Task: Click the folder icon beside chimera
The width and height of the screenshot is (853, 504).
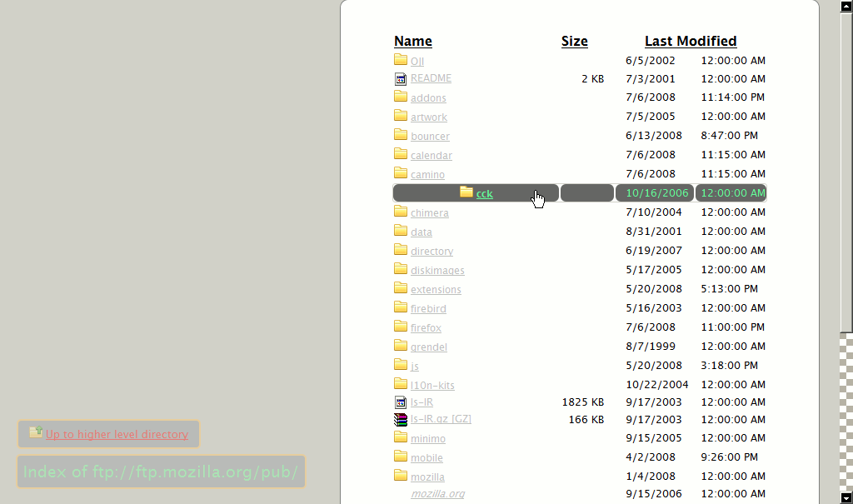Action: coord(401,211)
